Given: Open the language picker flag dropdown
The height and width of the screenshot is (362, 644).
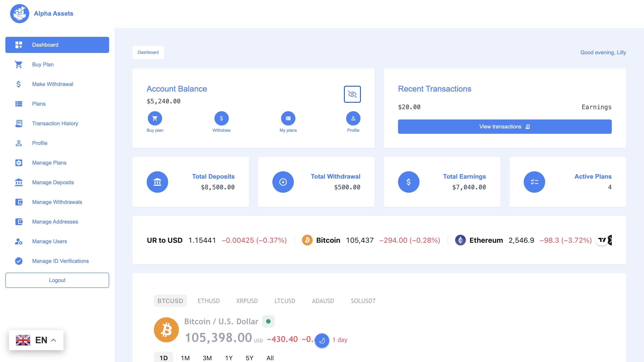Looking at the screenshot, I should pyautogui.click(x=23, y=340).
